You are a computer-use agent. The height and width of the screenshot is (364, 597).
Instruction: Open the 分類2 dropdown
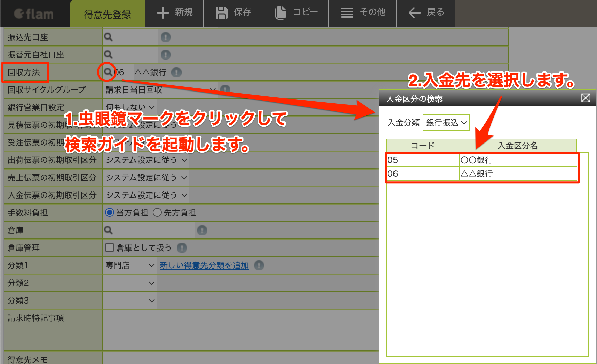[130, 283]
